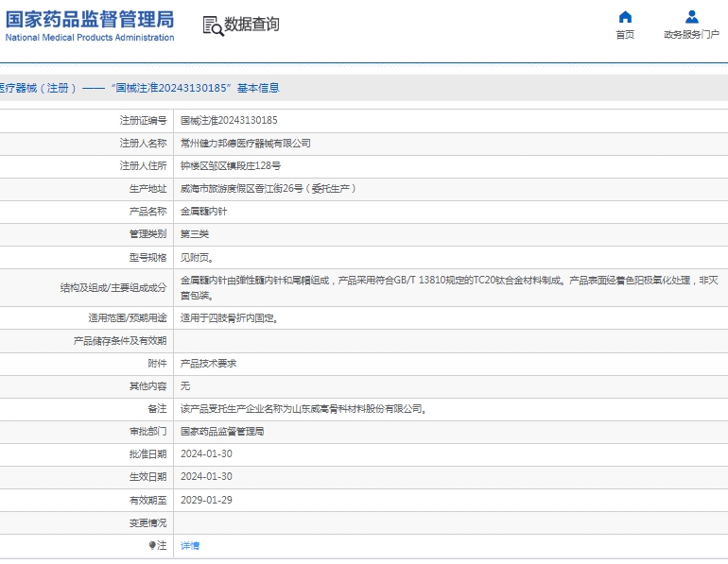The image size is (728, 564).
Task: Click the note bulb icon beside 注
Action: coord(152,545)
